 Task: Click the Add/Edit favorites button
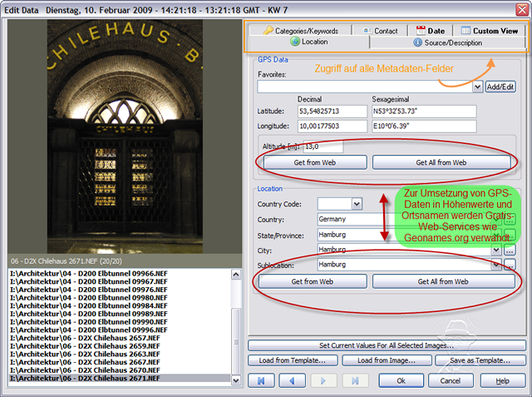click(500, 87)
